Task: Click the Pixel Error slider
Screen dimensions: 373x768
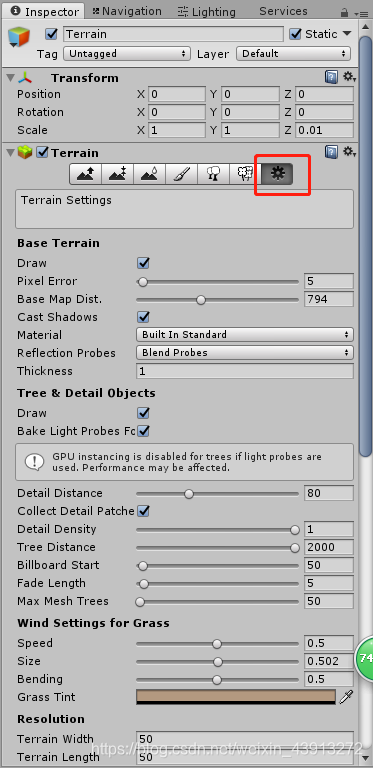Action: click(x=217, y=282)
